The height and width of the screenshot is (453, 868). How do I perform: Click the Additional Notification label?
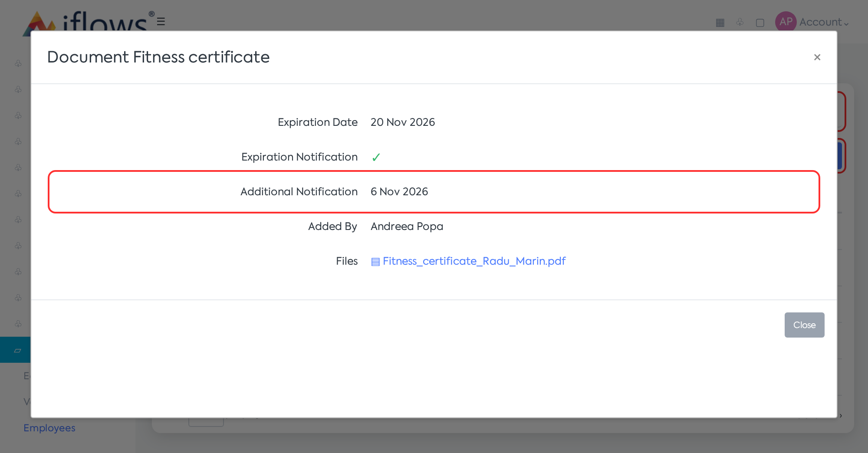[299, 192]
